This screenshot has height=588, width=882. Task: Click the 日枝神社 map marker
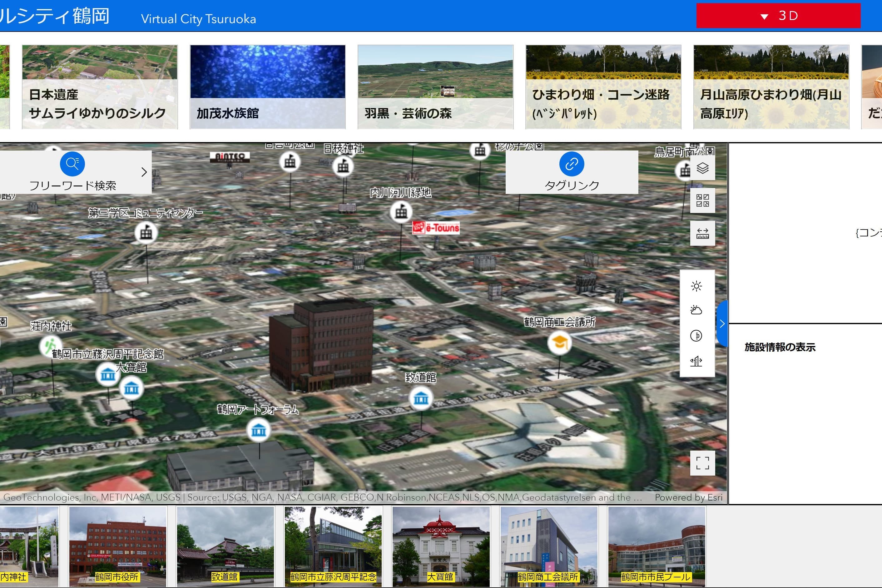pos(343,166)
